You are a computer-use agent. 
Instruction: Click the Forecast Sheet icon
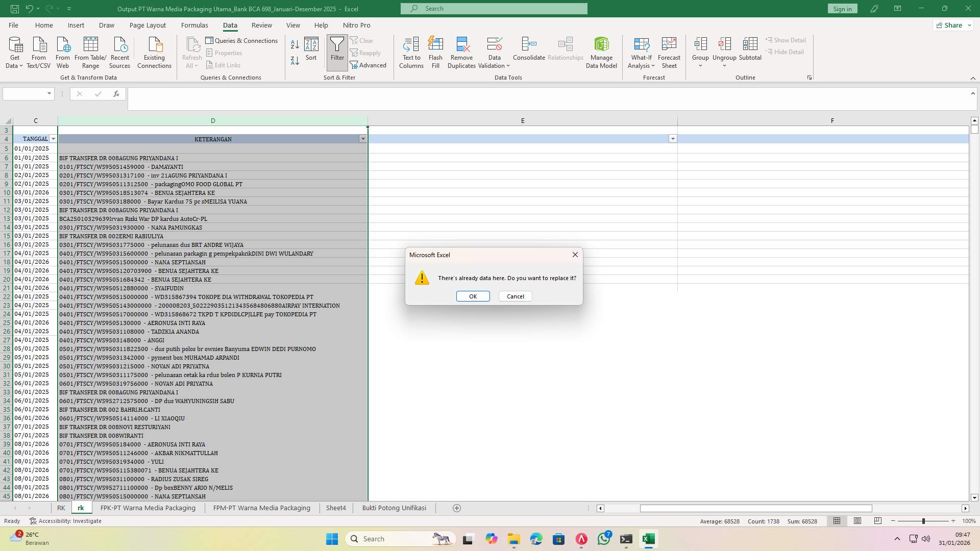click(669, 51)
